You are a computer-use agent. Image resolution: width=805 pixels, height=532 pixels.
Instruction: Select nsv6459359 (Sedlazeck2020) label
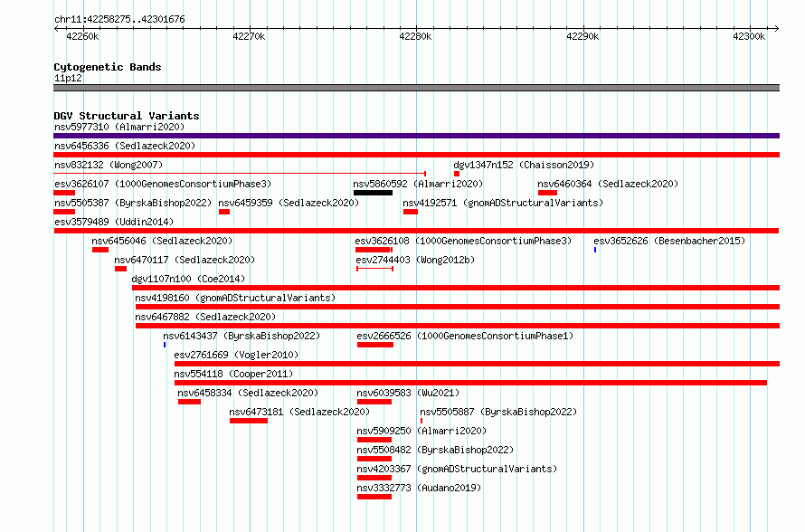(289, 203)
